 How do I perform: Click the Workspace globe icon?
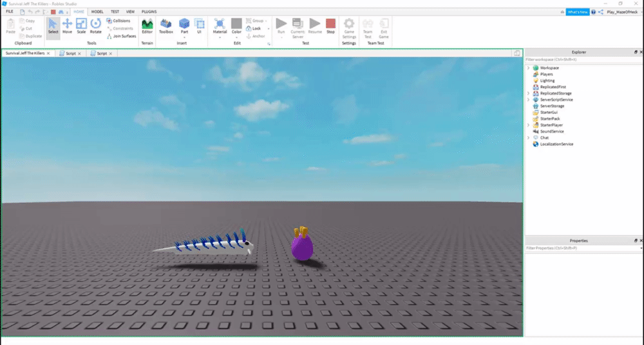[x=536, y=68]
